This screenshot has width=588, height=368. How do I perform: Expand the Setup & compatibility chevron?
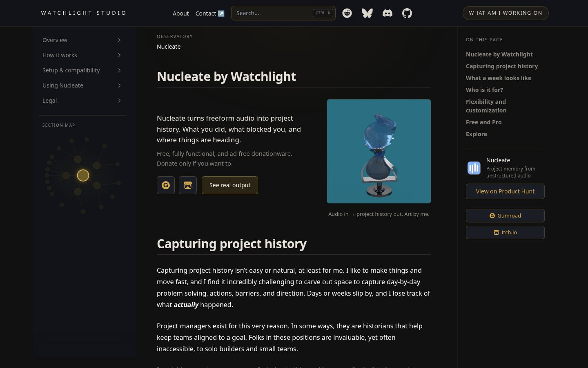pyautogui.click(x=119, y=70)
